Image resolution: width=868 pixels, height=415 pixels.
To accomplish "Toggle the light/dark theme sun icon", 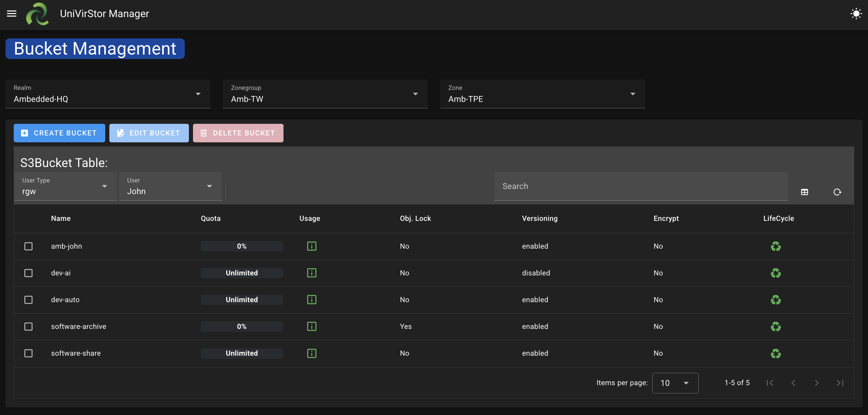I will [x=856, y=14].
